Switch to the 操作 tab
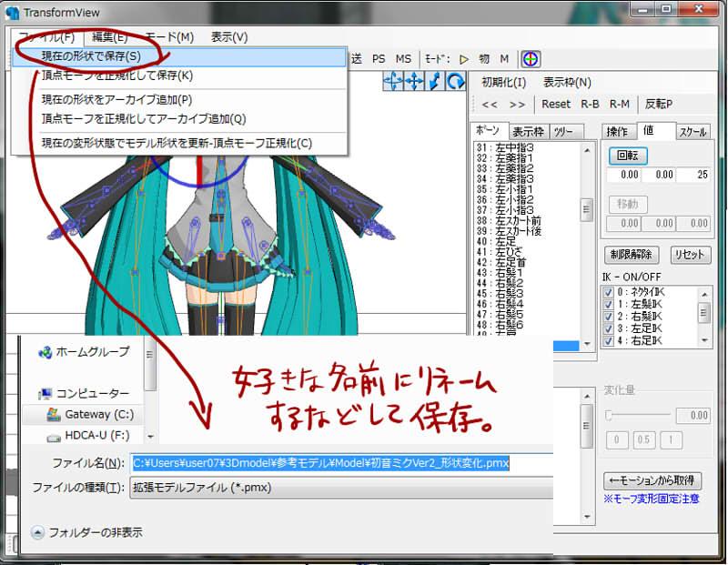The height and width of the screenshot is (565, 728). click(x=618, y=132)
